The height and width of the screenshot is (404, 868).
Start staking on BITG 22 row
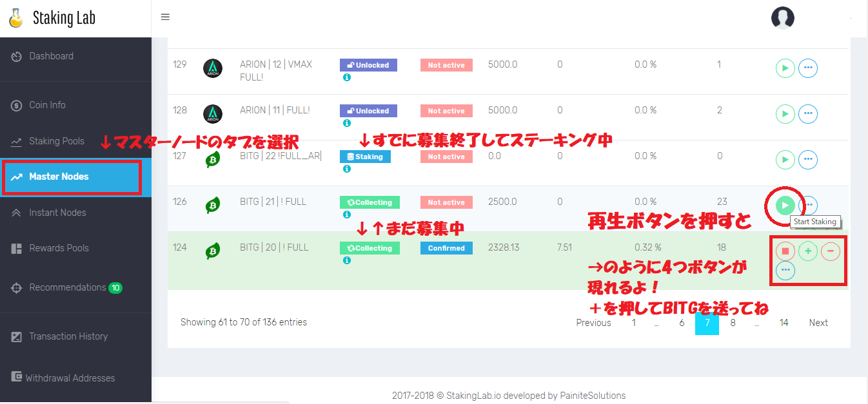785,159
